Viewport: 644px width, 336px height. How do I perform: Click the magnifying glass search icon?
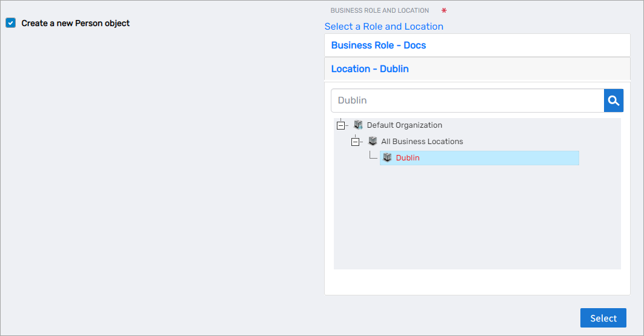pos(613,100)
